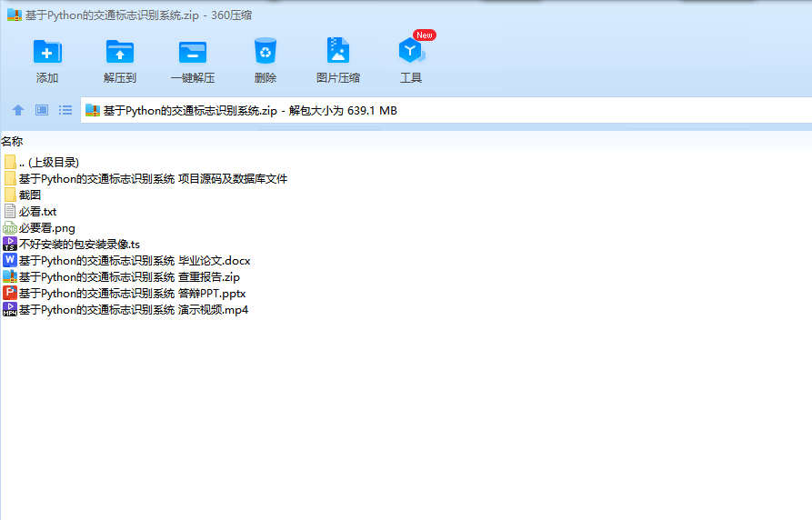Viewport: 812px width, 520px height.
Task: Click the archive icon of 查重报告.zip
Action: tap(10, 276)
